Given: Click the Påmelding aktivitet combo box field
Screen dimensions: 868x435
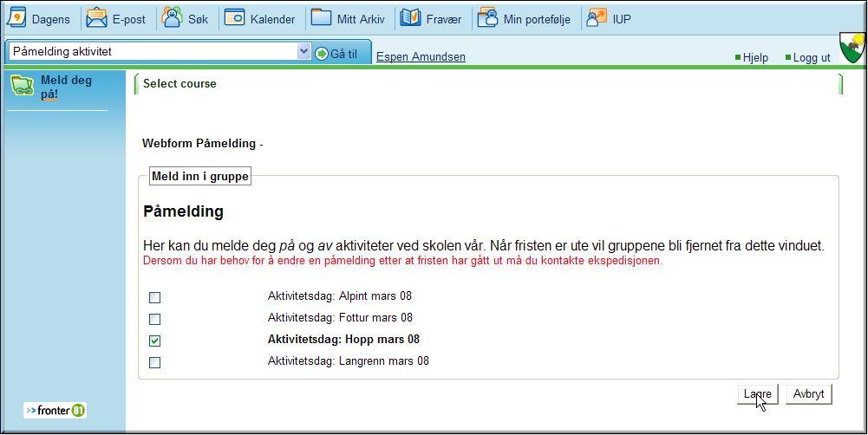Looking at the screenshot, I should [160, 51].
